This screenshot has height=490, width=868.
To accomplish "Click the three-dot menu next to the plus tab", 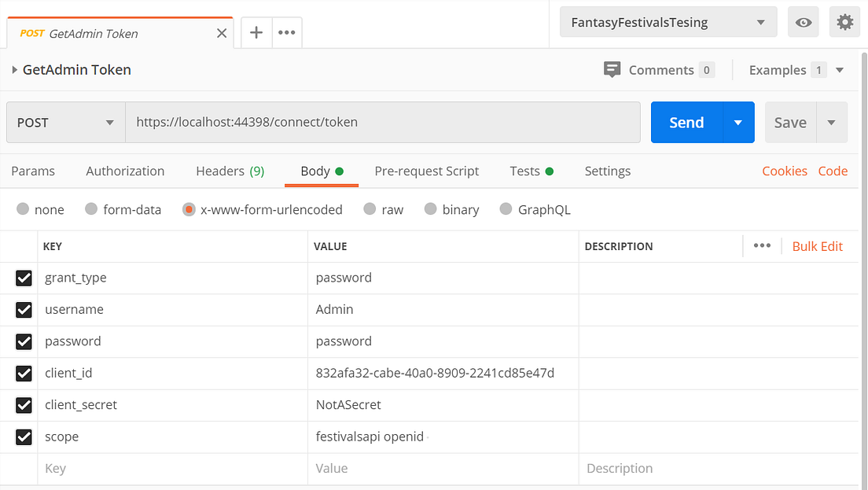I will coord(286,33).
